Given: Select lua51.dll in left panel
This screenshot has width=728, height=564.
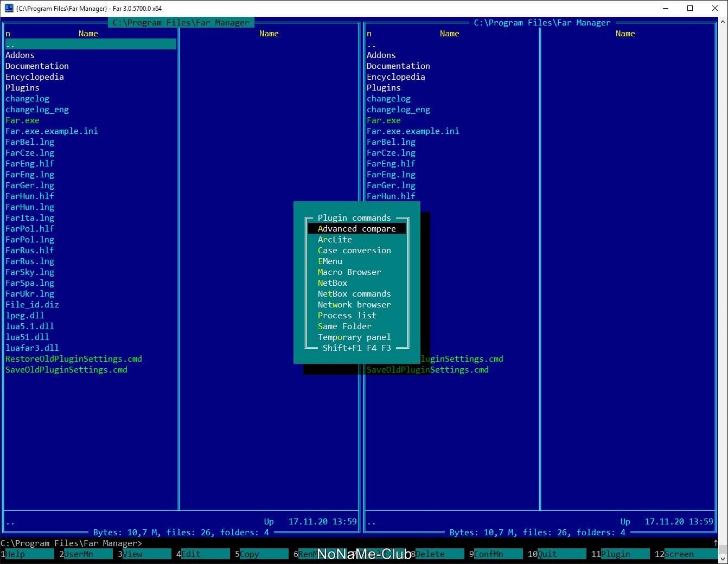Looking at the screenshot, I should tap(27, 337).
